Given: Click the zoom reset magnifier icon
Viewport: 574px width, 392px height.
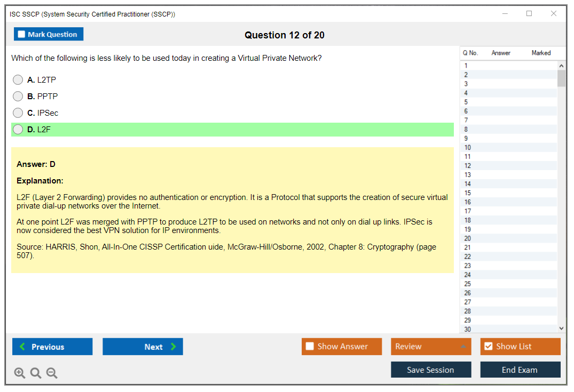Looking at the screenshot, I should click(36, 373).
